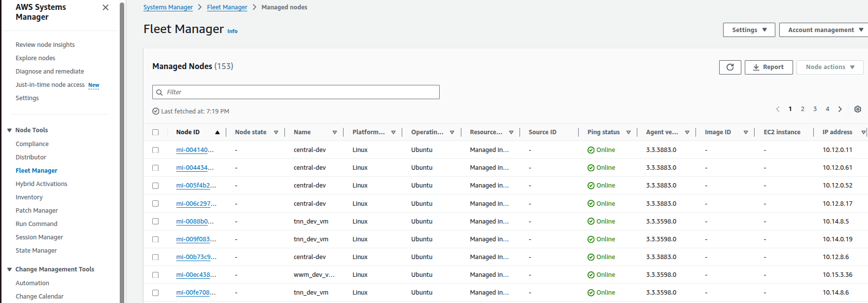
Task: Go to next page of nodes
Action: point(840,109)
